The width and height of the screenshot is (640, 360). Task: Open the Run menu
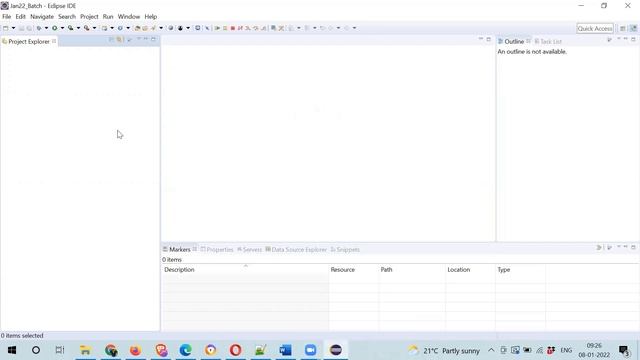tap(108, 17)
